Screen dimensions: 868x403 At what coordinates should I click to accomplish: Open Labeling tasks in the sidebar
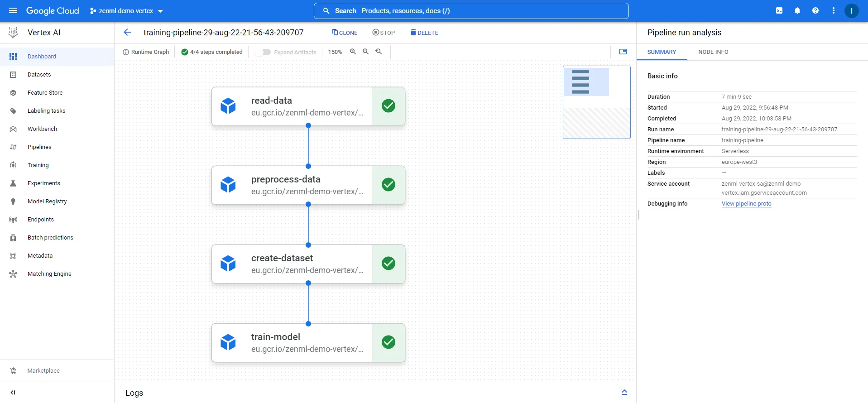(57, 111)
